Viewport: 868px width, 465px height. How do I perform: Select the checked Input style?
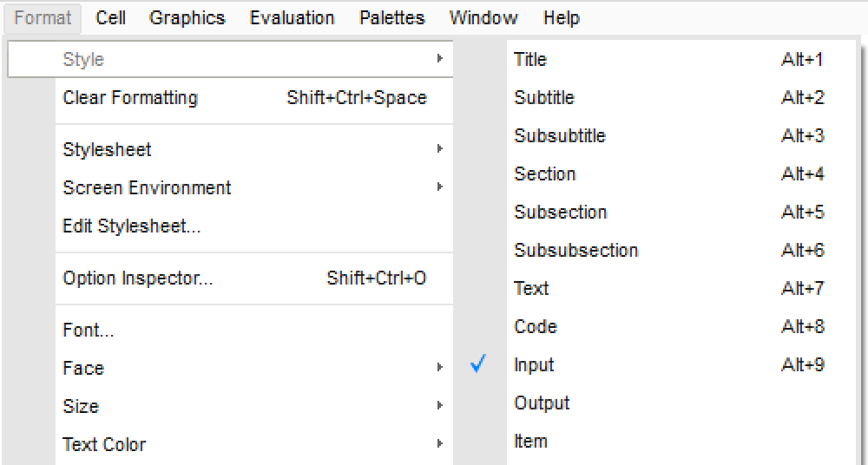[x=534, y=365]
